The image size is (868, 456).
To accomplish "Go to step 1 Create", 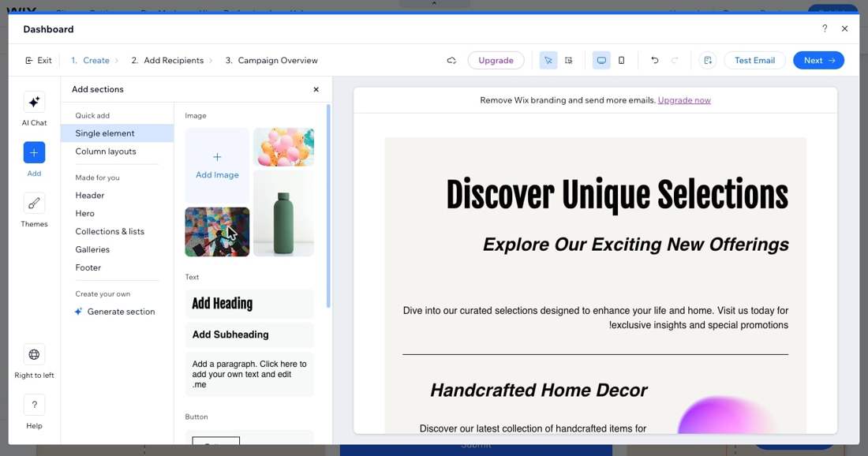I will pos(90,60).
